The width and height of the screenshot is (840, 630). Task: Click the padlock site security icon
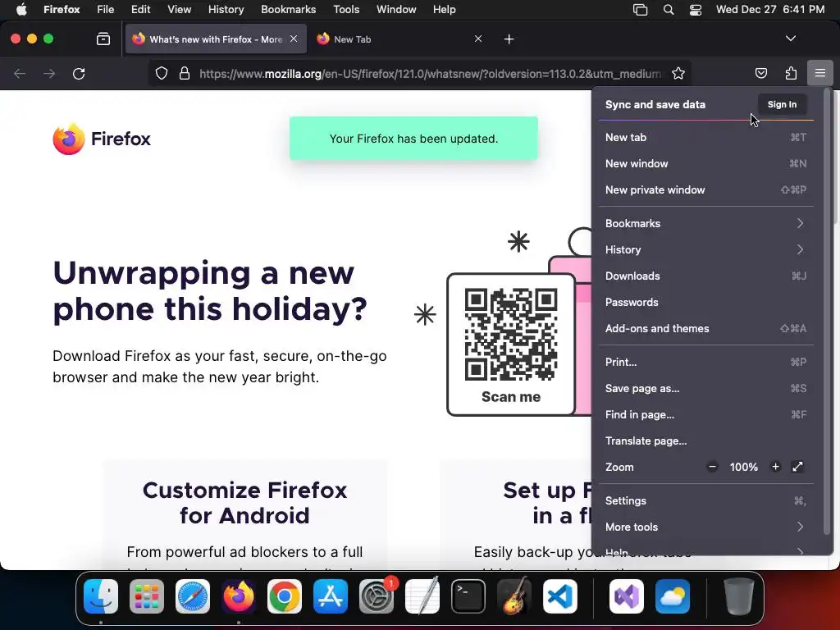click(185, 73)
